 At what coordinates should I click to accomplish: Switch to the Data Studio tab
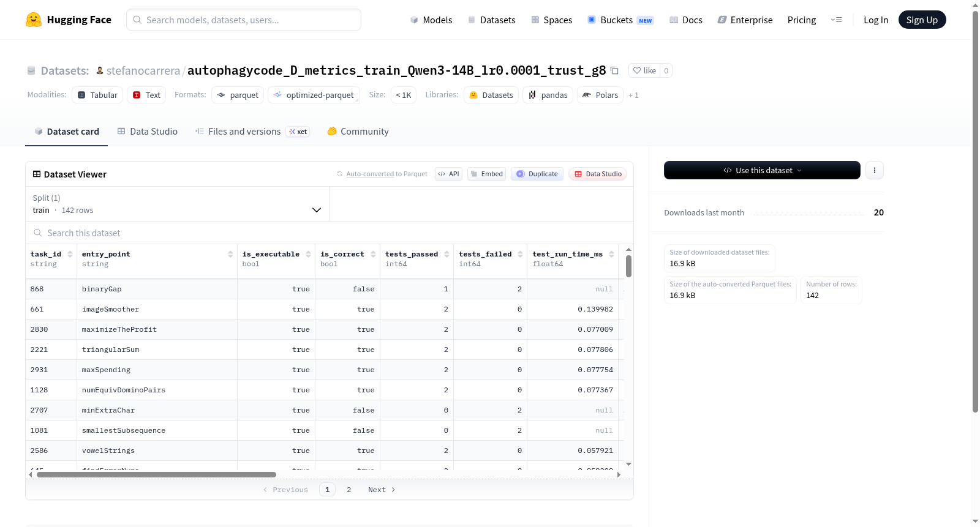point(148,131)
